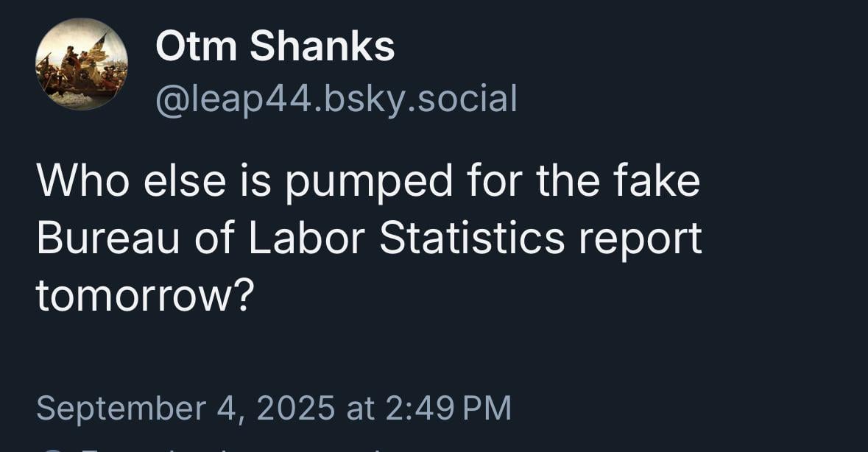The height and width of the screenshot is (452, 868).
Task: Click 'Bureau of Labor Statistics' in the post
Action: tap(300, 238)
